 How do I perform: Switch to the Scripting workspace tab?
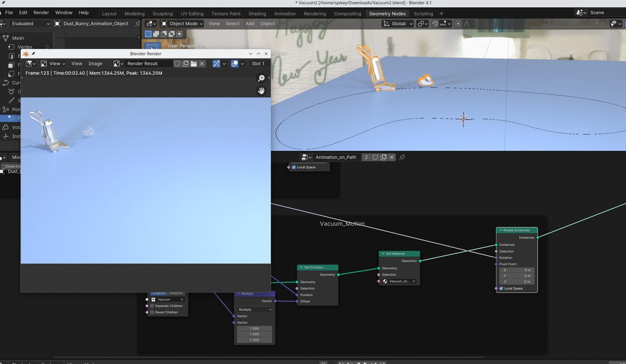[423, 14]
